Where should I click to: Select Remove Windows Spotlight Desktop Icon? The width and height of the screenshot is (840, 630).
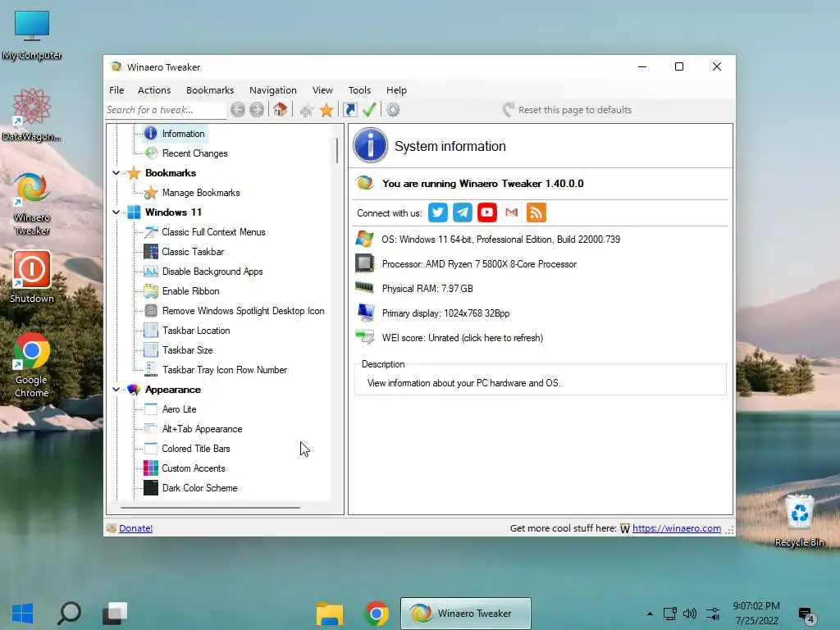point(243,311)
